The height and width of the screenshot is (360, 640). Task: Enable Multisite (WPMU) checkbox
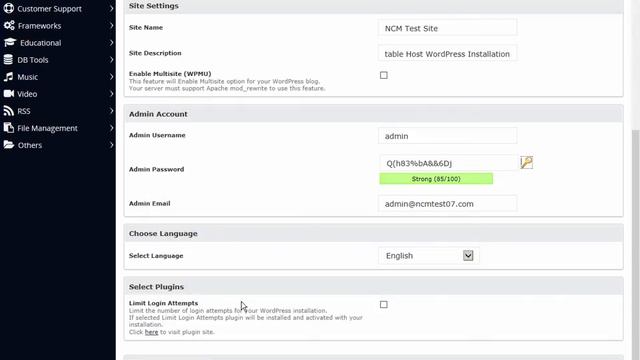[384, 75]
